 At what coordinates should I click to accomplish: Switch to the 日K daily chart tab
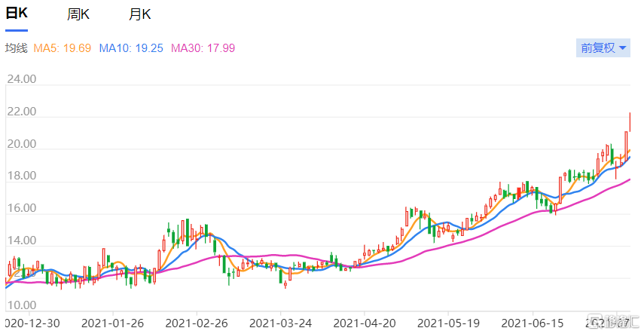pyautogui.click(x=17, y=14)
